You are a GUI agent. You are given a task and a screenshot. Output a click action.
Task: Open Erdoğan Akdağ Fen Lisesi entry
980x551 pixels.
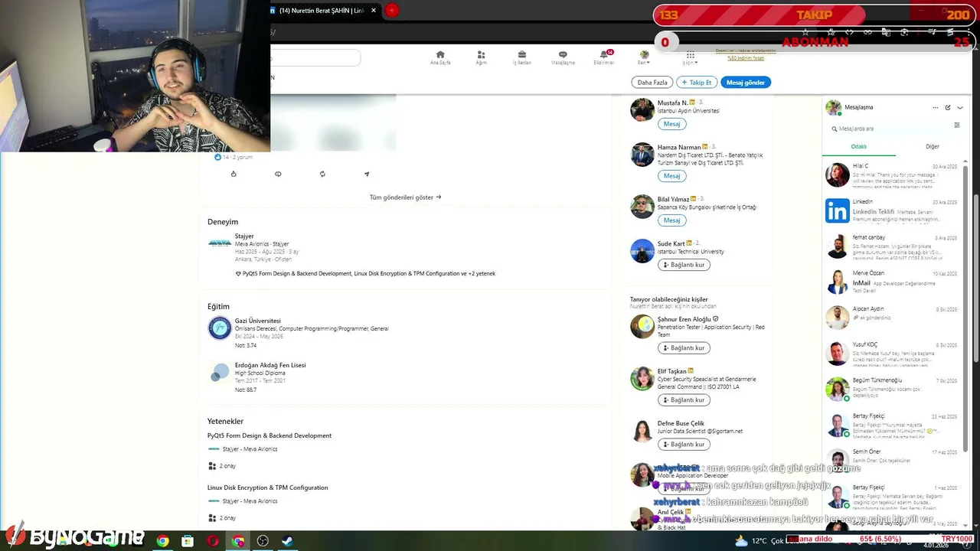click(x=270, y=365)
